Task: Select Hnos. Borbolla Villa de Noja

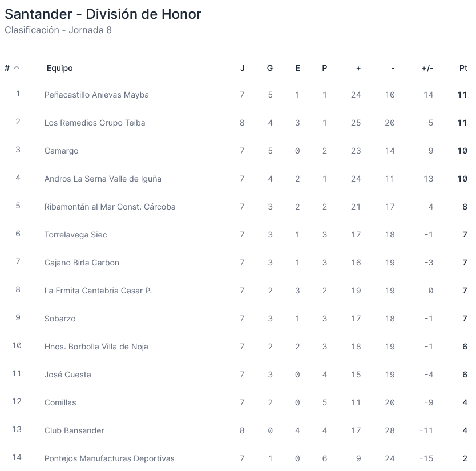Action: (x=96, y=347)
